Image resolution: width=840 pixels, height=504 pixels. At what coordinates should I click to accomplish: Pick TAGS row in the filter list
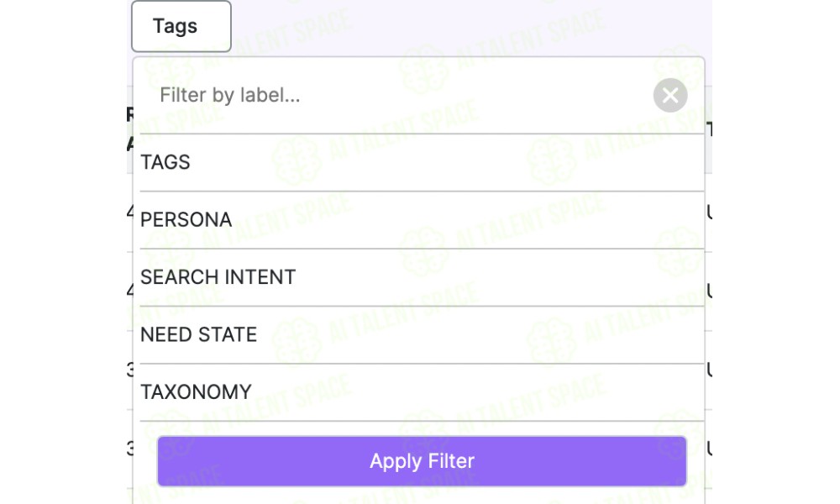[x=422, y=162]
